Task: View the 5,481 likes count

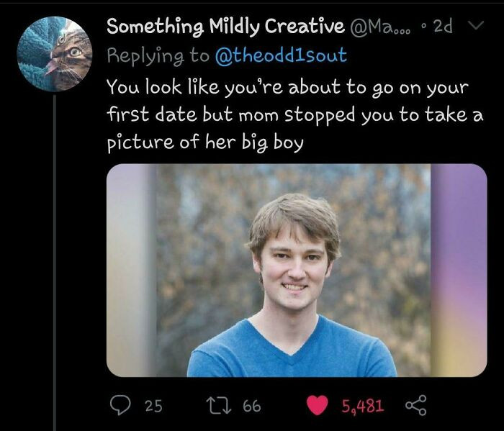Action: coord(362,407)
